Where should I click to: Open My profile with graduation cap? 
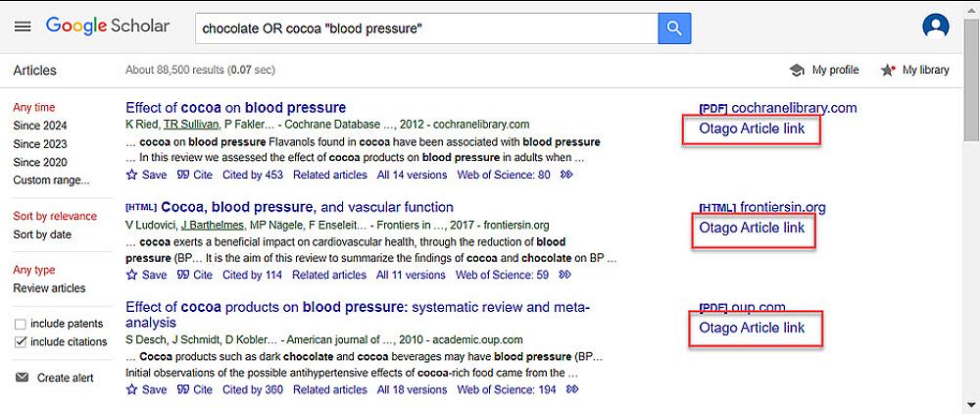(x=824, y=71)
